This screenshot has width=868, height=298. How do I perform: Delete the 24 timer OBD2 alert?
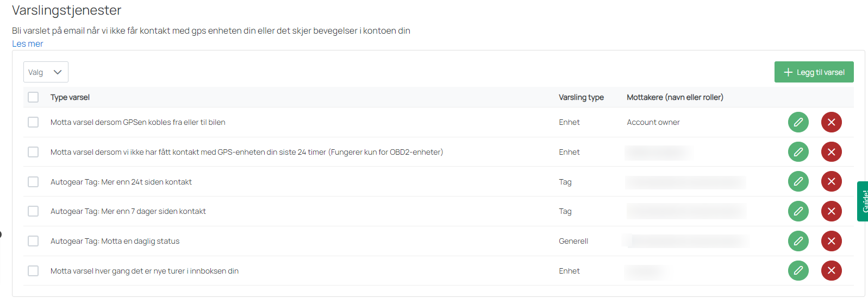pos(831,152)
